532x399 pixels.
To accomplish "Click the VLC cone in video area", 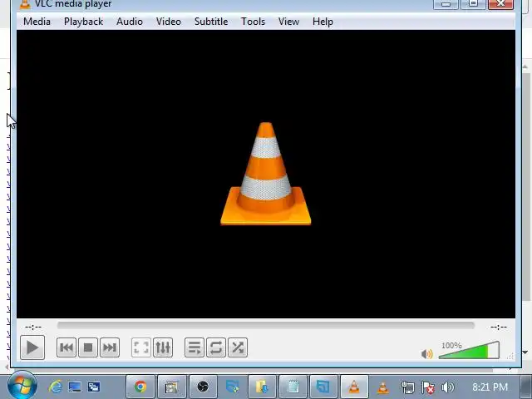I will (266, 174).
